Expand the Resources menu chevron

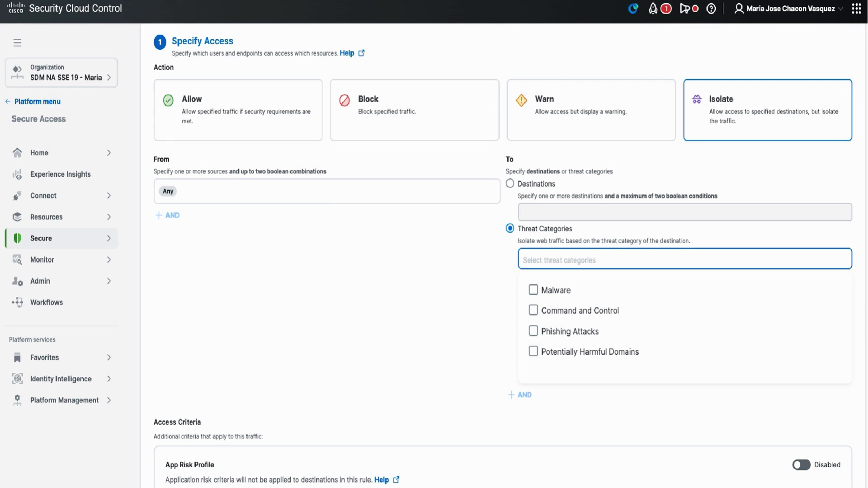(x=109, y=217)
